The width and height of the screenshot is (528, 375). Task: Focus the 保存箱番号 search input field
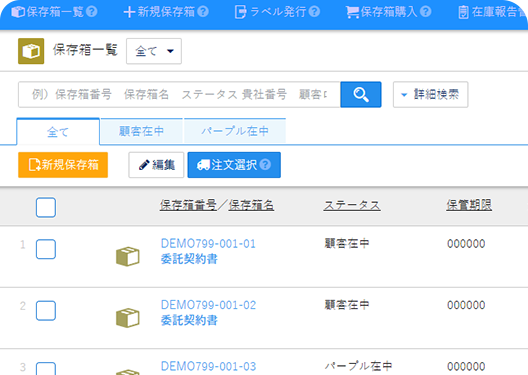(179, 95)
